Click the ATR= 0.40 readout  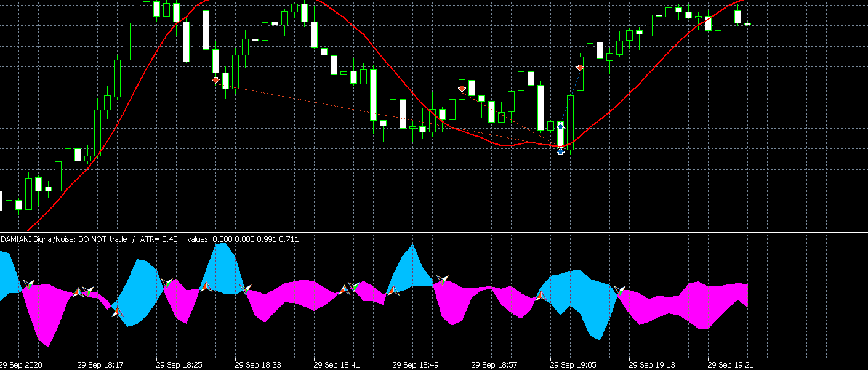pos(159,239)
